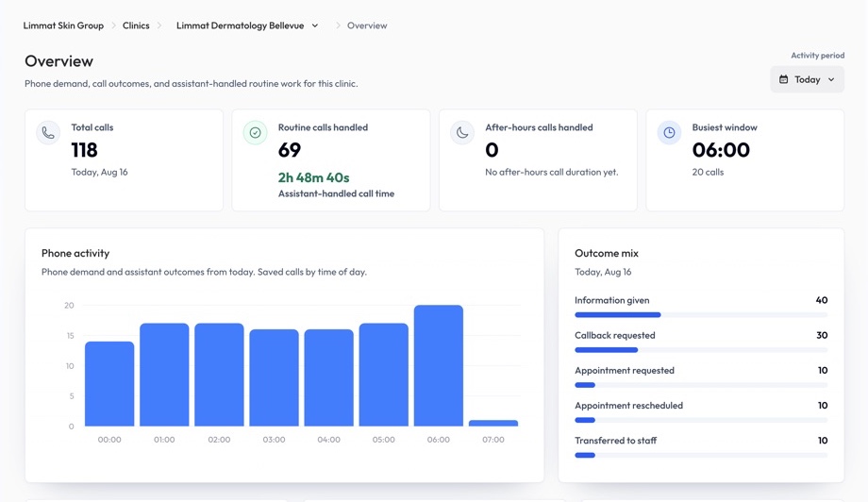868x502 pixels.
Task: Click the phone icon in Total calls card
Action: pyautogui.click(x=48, y=133)
